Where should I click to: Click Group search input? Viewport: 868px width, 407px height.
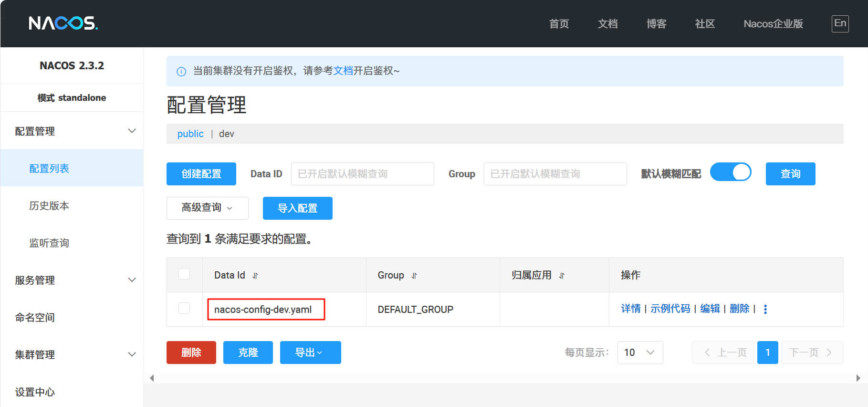tap(555, 174)
